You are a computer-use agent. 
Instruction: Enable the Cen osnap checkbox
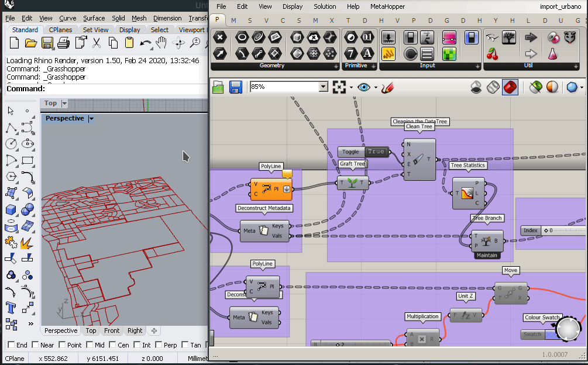(x=112, y=345)
